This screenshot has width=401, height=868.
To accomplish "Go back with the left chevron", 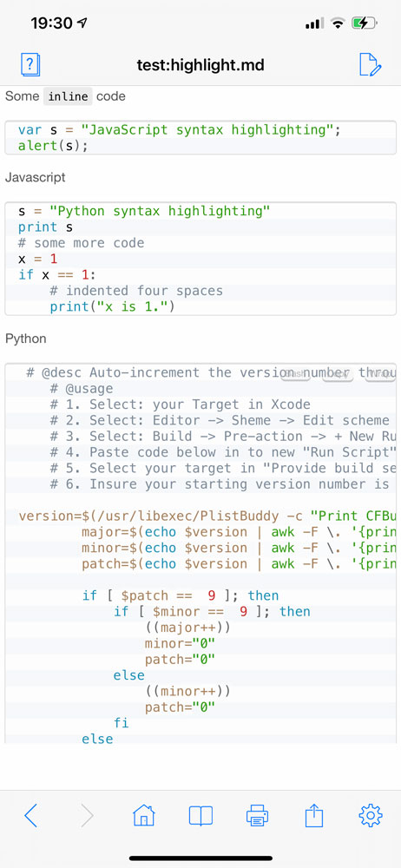I will coord(31,816).
